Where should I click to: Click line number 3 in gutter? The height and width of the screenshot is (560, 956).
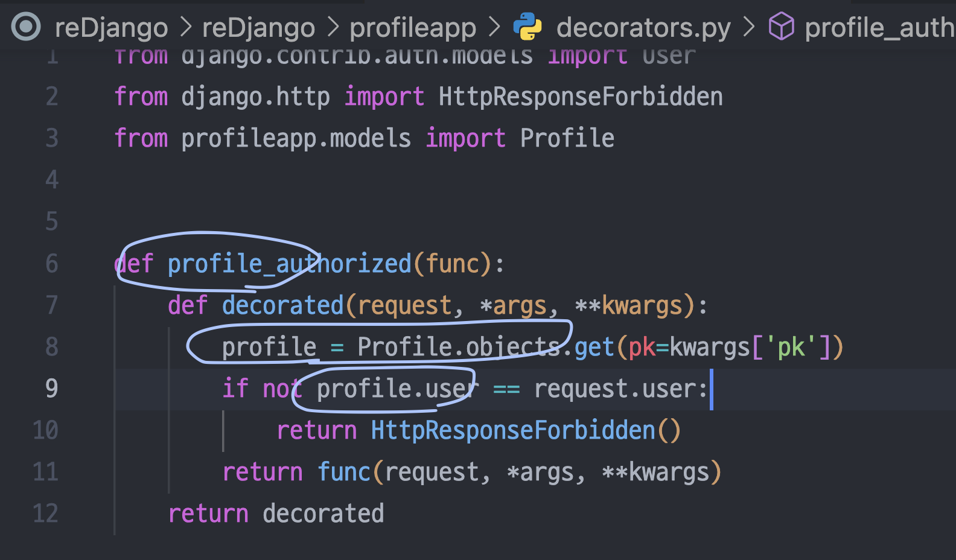52,138
